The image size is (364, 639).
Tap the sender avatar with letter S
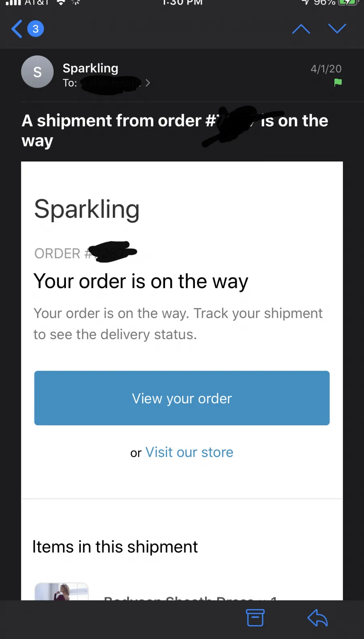pos(37,72)
